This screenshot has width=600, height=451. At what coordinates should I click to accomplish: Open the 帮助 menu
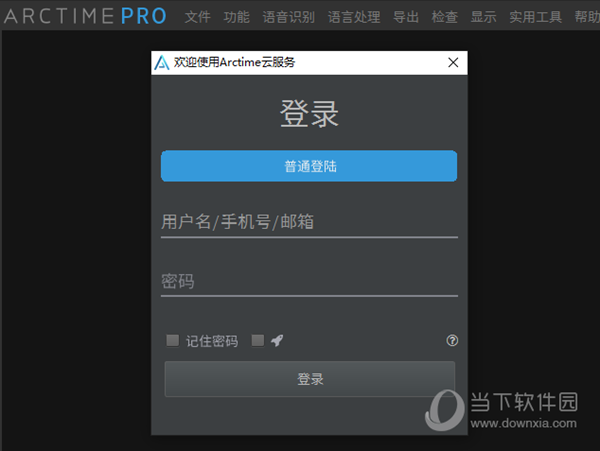[587, 17]
